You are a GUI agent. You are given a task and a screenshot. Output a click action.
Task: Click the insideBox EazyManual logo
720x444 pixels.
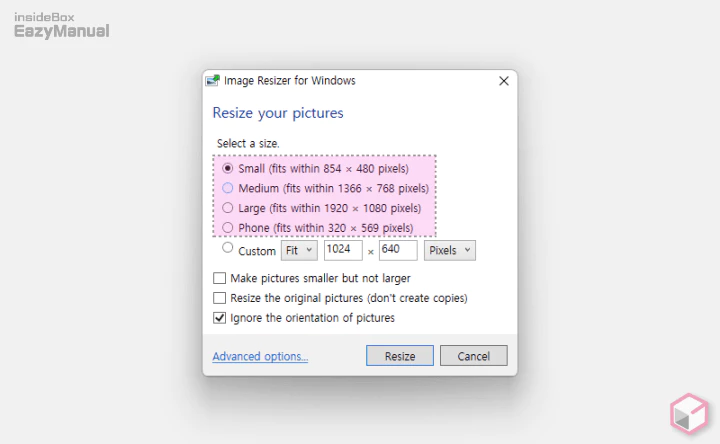tap(62, 26)
